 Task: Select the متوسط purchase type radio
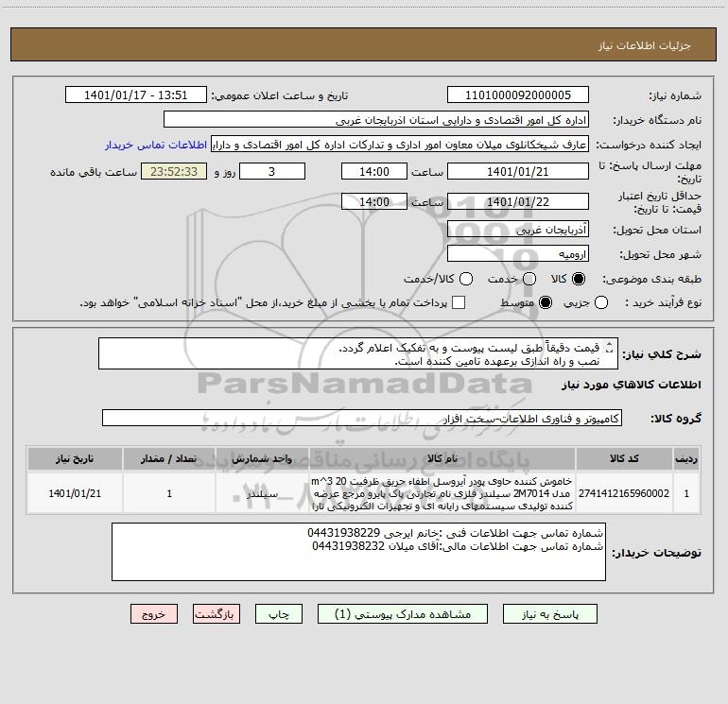(546, 302)
